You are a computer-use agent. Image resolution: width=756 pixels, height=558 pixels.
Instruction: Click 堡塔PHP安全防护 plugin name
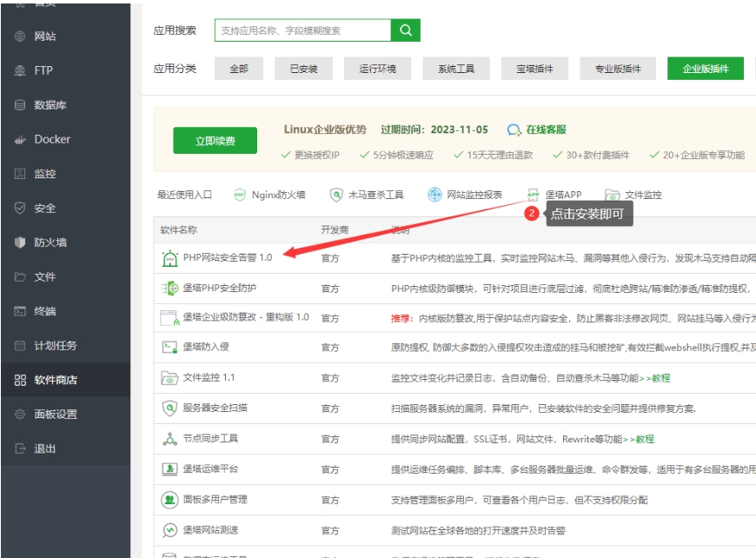[x=219, y=288]
